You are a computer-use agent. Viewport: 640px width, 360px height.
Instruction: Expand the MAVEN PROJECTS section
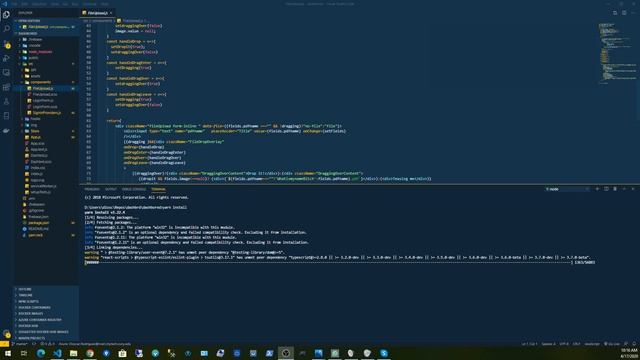[x=46, y=338]
